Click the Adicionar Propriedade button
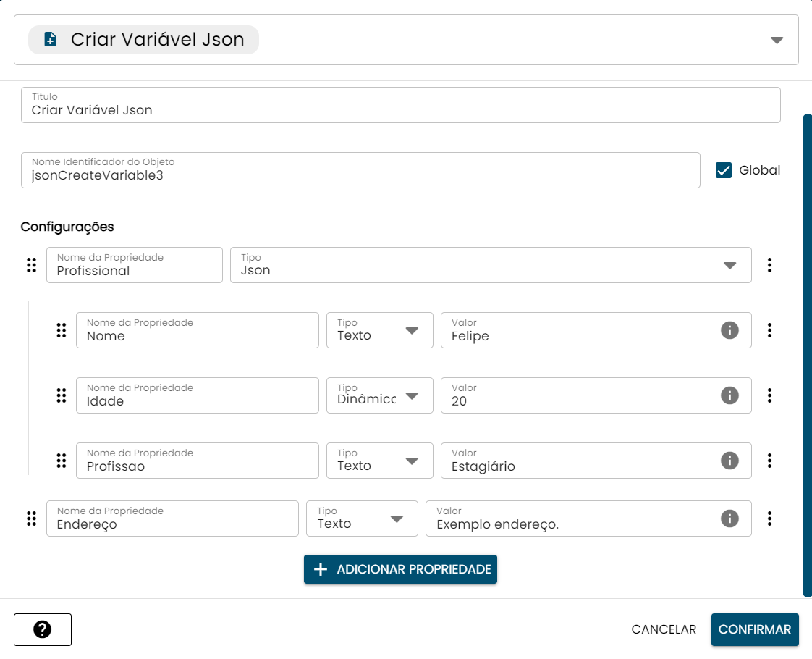Screen dimensions: 812x659 (x=400, y=569)
